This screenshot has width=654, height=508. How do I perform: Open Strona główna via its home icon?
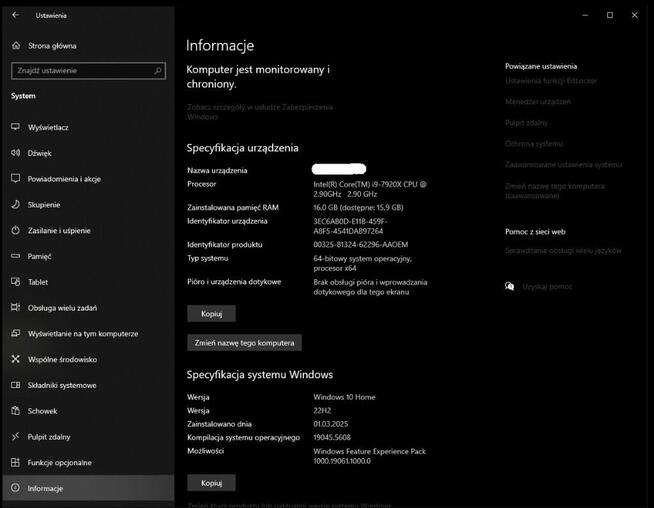16,45
